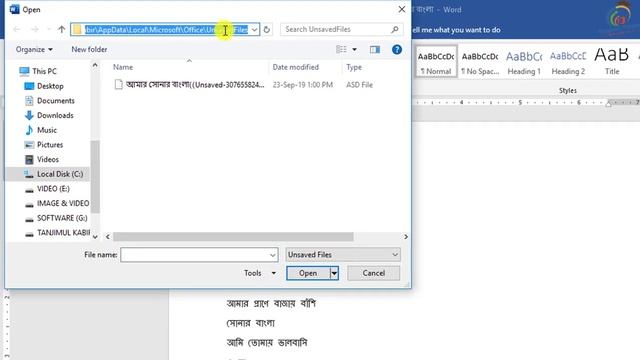Click Tell me what you want box
640x360 pixels.
(456, 30)
